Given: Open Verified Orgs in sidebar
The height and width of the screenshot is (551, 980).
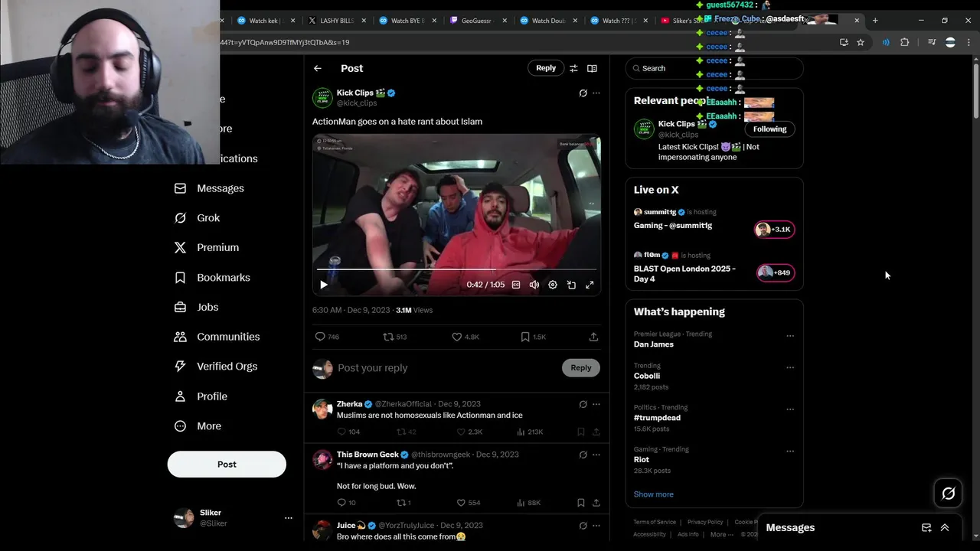Looking at the screenshot, I should [x=216, y=367].
